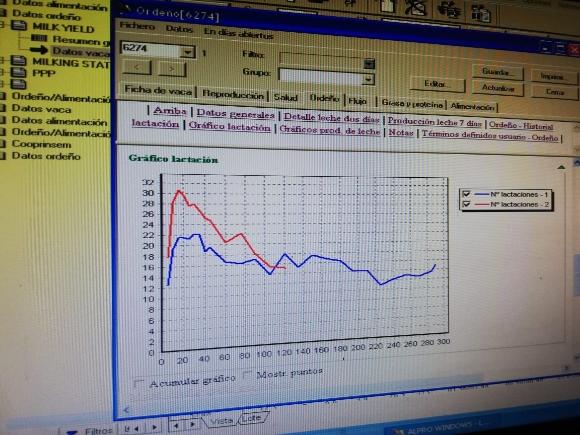The image size is (580, 435).
Task: Select the MILKING STAT folder icon
Action: [18, 60]
